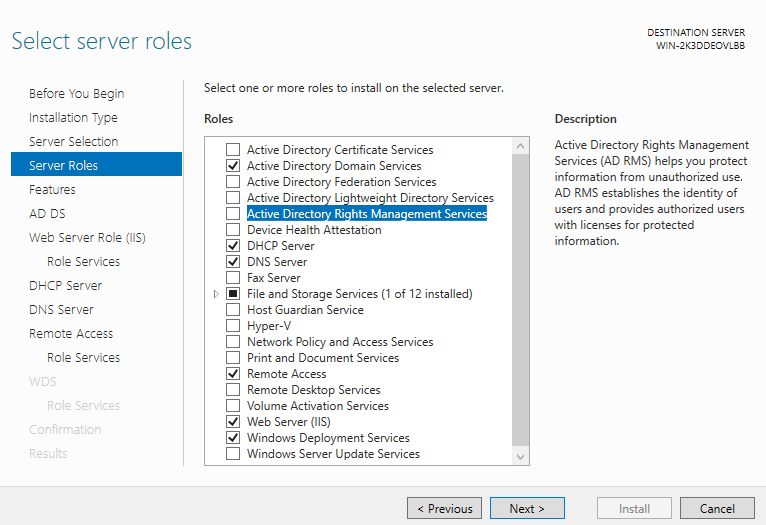
Task: Uncheck Active Directory Domain Services
Action: (x=233, y=166)
